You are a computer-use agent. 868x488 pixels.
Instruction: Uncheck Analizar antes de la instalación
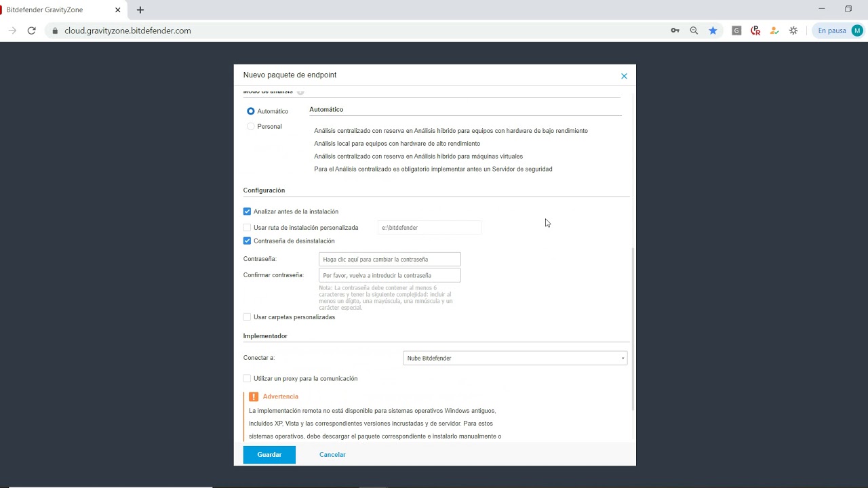tap(247, 211)
